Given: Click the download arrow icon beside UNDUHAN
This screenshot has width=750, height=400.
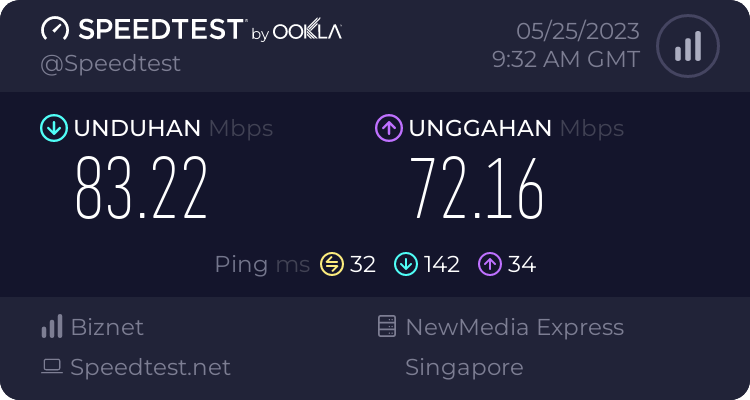Looking at the screenshot, I should click(x=53, y=128).
